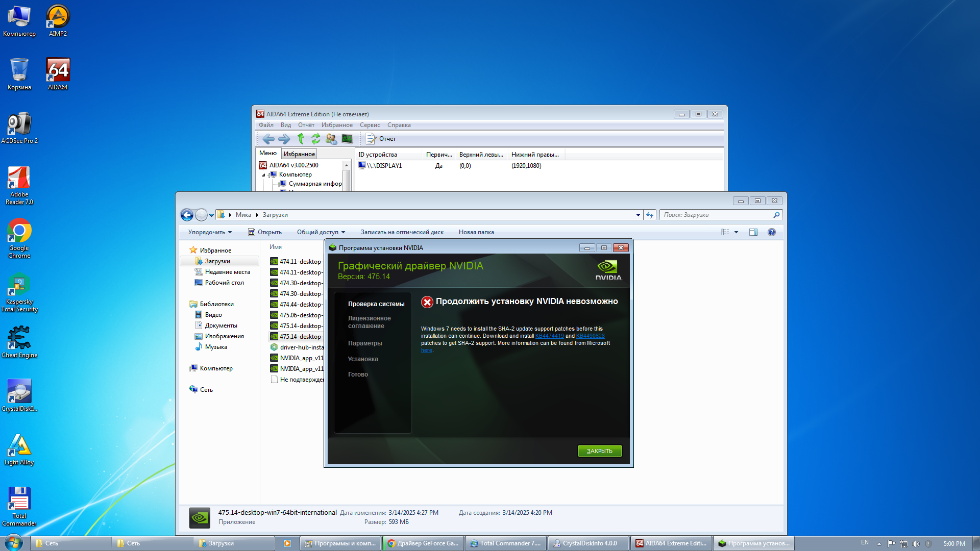Screen dimensions: 980x551
Task: Select driver-hub-install file in list
Action: pos(301,347)
